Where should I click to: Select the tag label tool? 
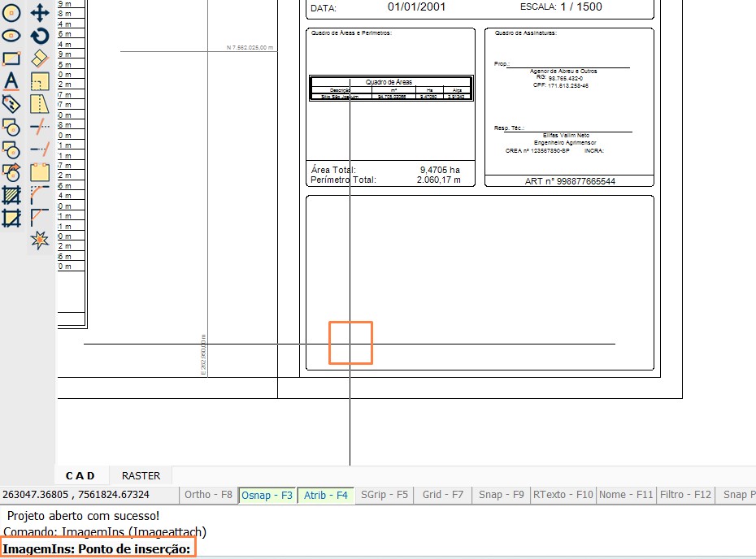(x=10, y=104)
